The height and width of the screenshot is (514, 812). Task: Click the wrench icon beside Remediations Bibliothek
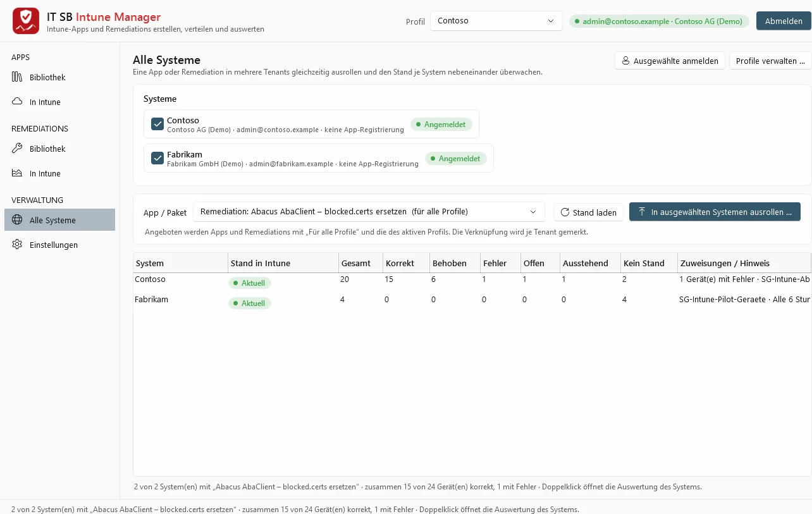tap(17, 149)
